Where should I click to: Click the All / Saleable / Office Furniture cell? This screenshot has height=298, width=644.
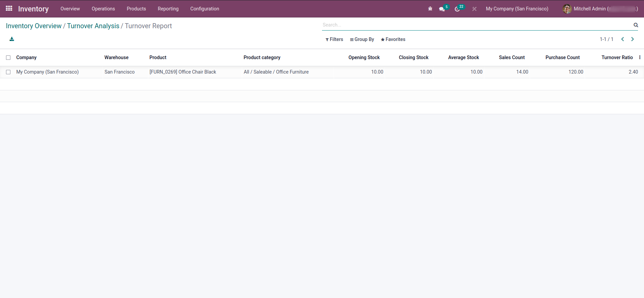276,72
